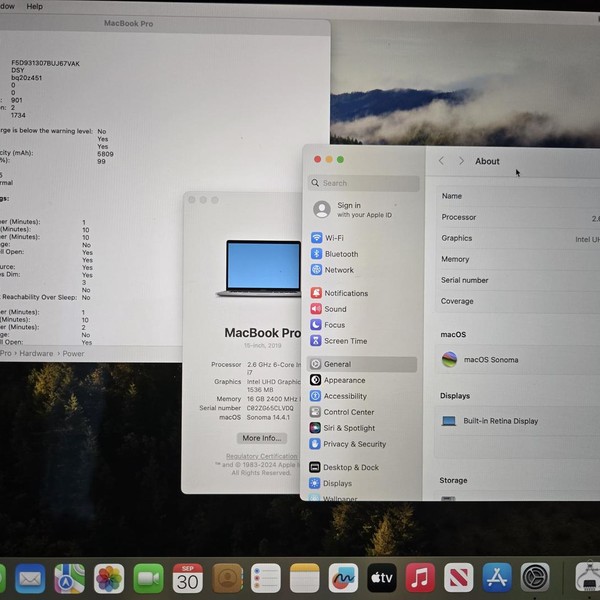This screenshot has width=600, height=600.
Task: Minimize System Settings with the yellow button
Action: tap(329, 159)
